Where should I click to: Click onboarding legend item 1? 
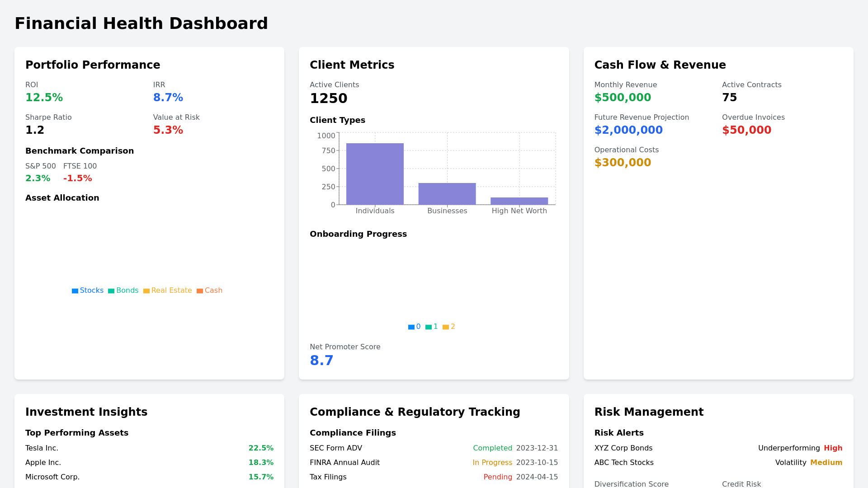432,327
